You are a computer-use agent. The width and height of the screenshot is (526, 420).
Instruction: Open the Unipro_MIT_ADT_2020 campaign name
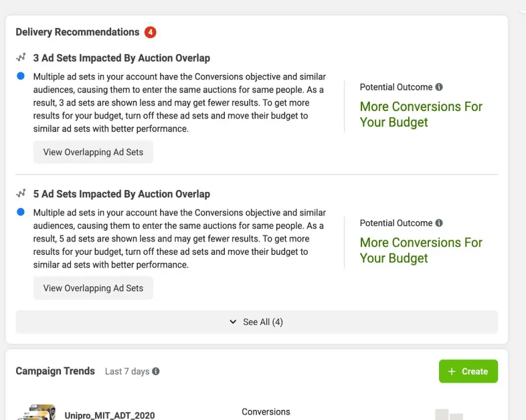110,415
